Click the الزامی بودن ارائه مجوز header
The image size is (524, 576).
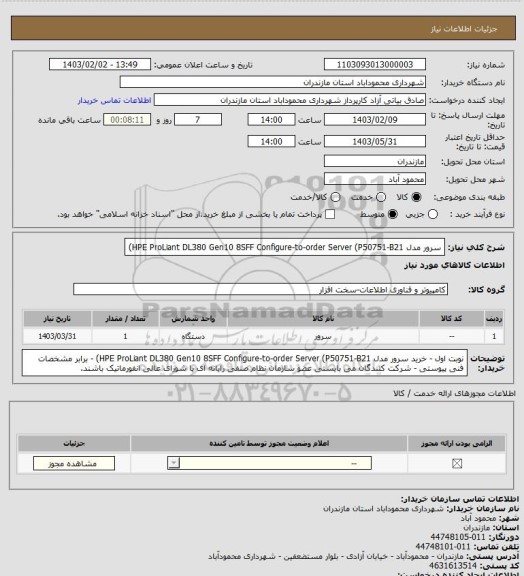tap(456, 443)
